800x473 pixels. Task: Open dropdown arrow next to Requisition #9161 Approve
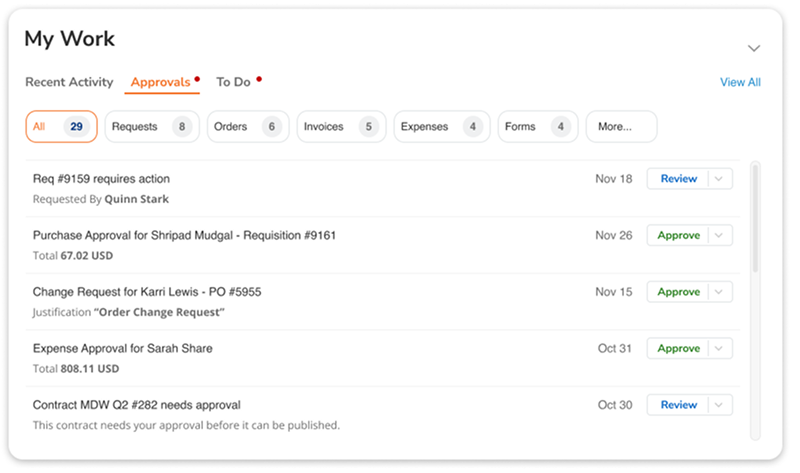pyautogui.click(x=721, y=236)
